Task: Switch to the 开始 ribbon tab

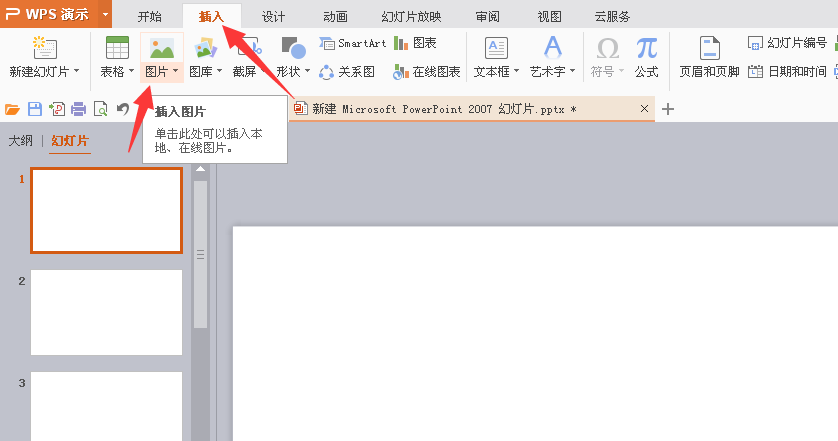Action: 150,17
